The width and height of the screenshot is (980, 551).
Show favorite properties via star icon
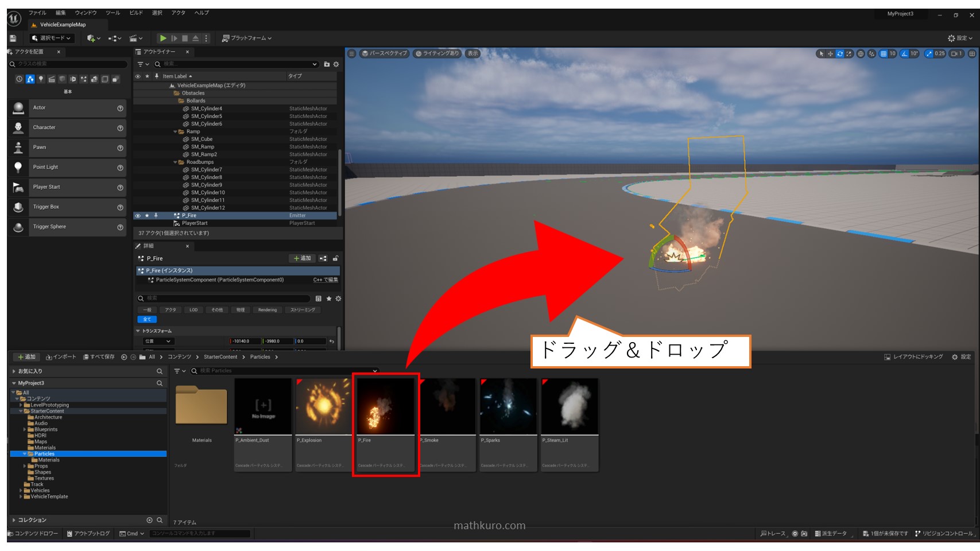[329, 298]
